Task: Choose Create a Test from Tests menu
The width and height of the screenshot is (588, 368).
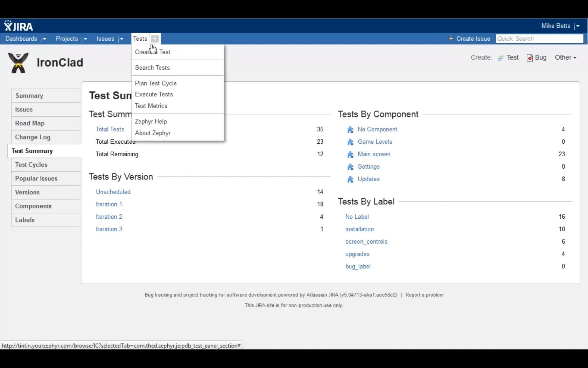Action: 177,52
